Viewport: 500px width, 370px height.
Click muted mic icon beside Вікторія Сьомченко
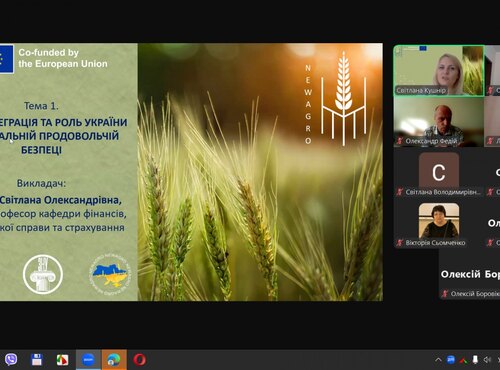click(400, 242)
